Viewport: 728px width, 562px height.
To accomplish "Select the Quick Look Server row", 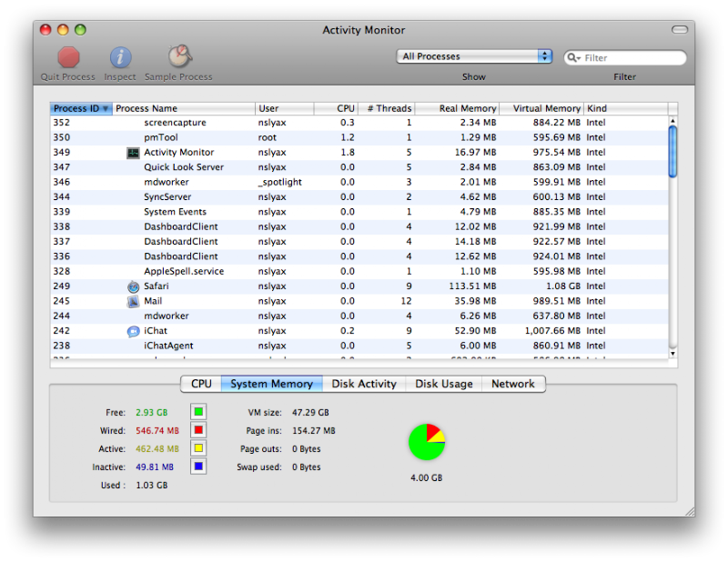I will (359, 167).
